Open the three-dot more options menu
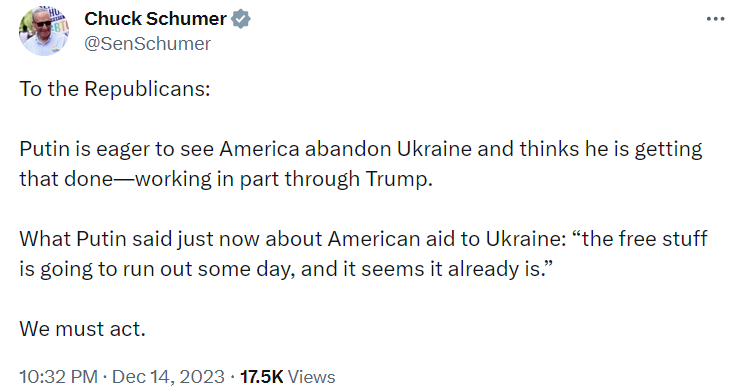 click(715, 19)
